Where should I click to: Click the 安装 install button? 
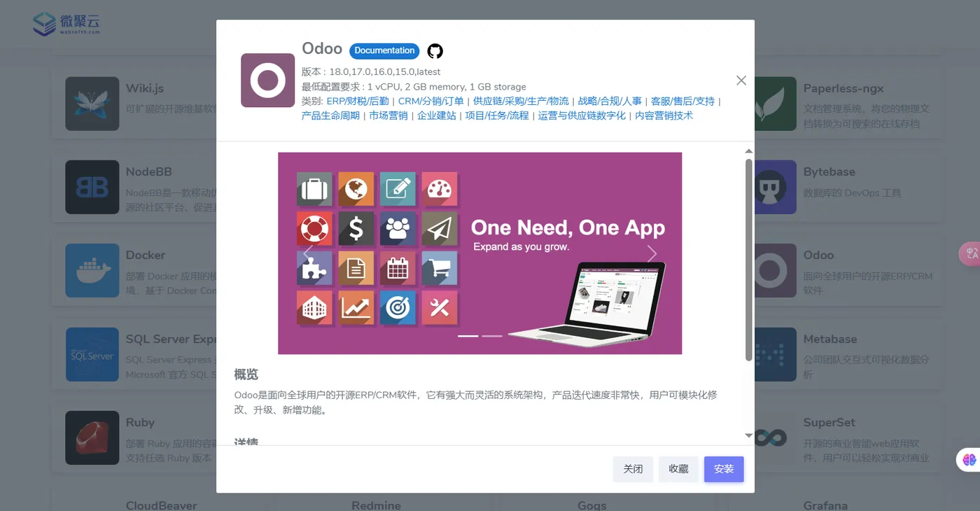click(x=724, y=469)
